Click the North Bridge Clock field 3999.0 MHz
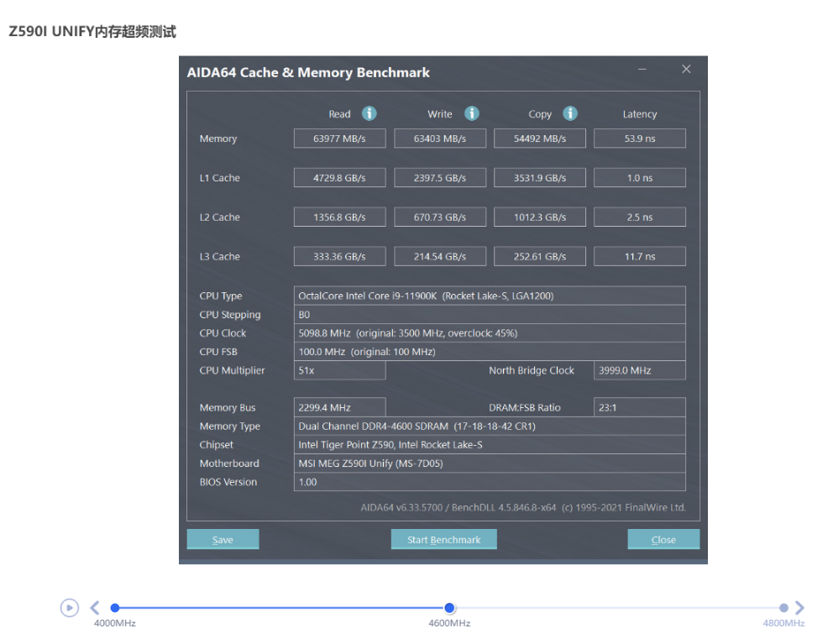Viewport: 828px width, 644px height. click(640, 370)
